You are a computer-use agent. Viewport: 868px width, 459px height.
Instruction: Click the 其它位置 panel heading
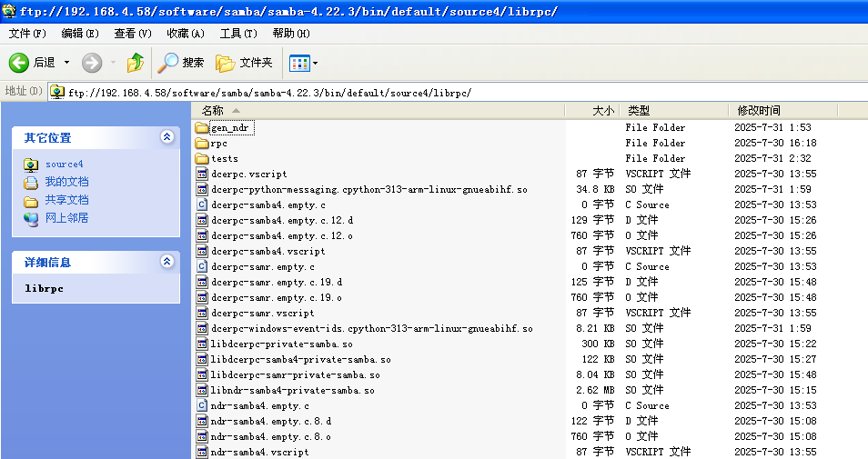coord(47,138)
